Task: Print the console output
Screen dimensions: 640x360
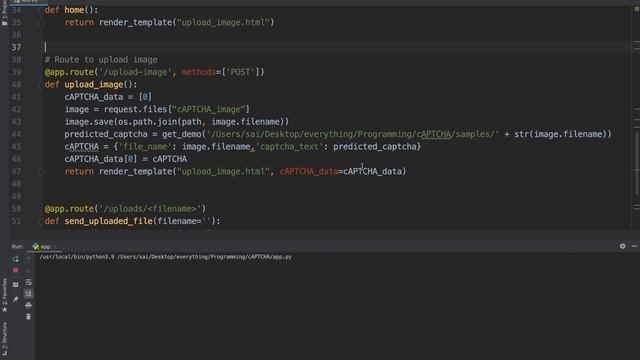Action: [28, 305]
